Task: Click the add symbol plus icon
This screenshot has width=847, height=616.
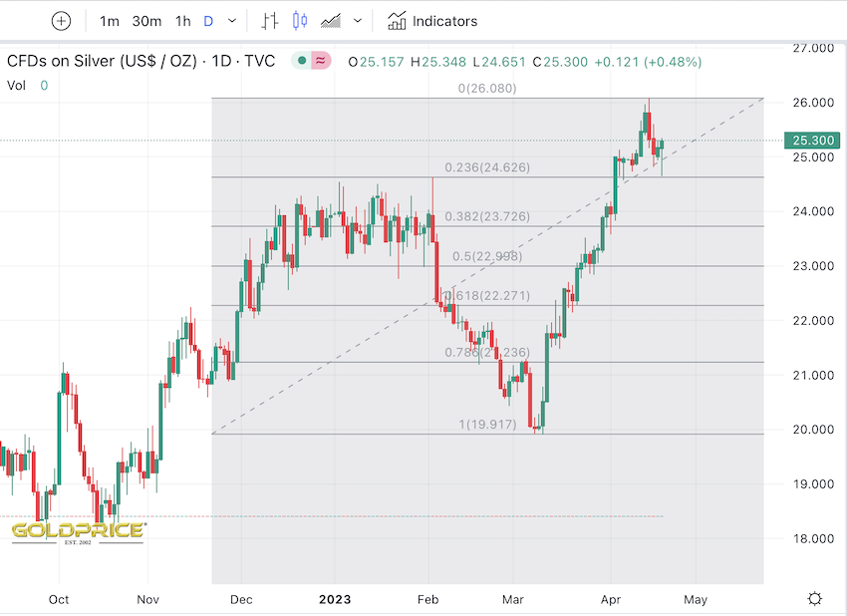Action: (x=61, y=21)
